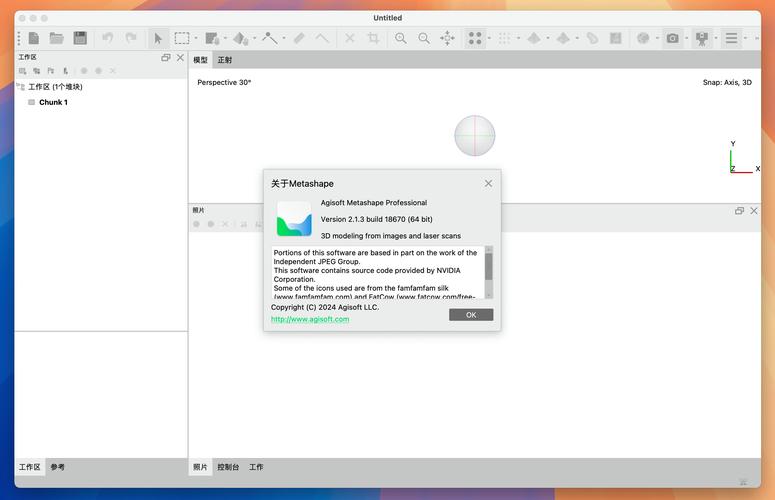Click the Show Images square icon
The width and height of the screenshot is (775, 500).
615,38
